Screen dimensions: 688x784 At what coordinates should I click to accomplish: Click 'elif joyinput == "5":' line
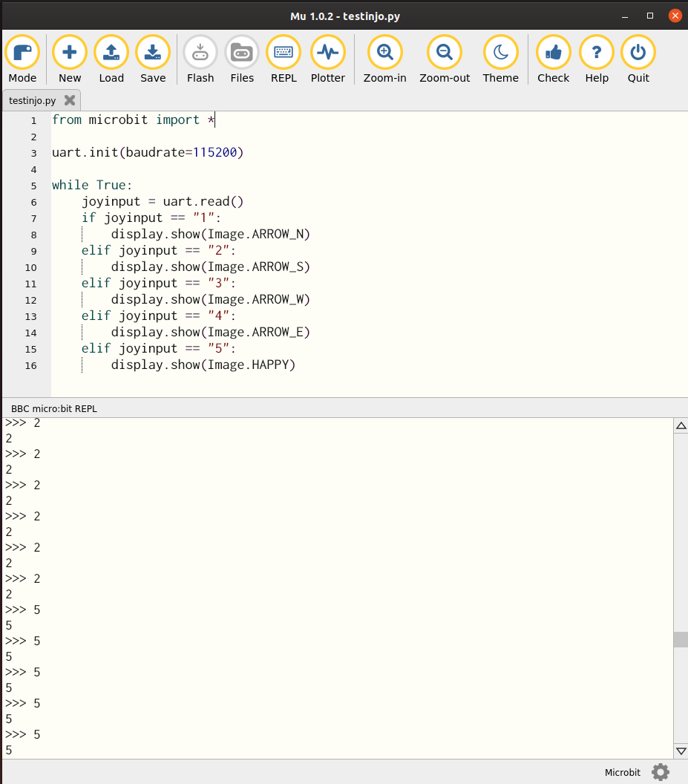(x=159, y=348)
